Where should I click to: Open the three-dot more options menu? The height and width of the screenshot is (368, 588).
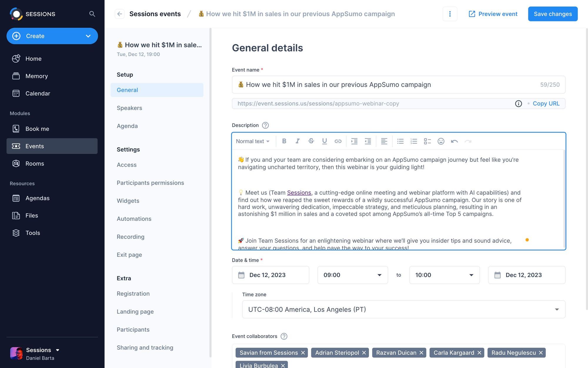pos(450,14)
